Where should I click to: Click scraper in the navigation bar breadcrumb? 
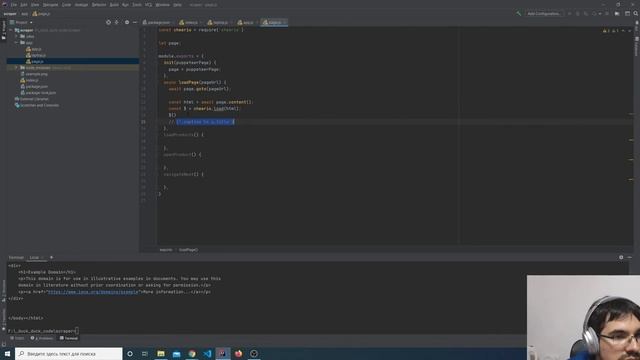click(10, 14)
